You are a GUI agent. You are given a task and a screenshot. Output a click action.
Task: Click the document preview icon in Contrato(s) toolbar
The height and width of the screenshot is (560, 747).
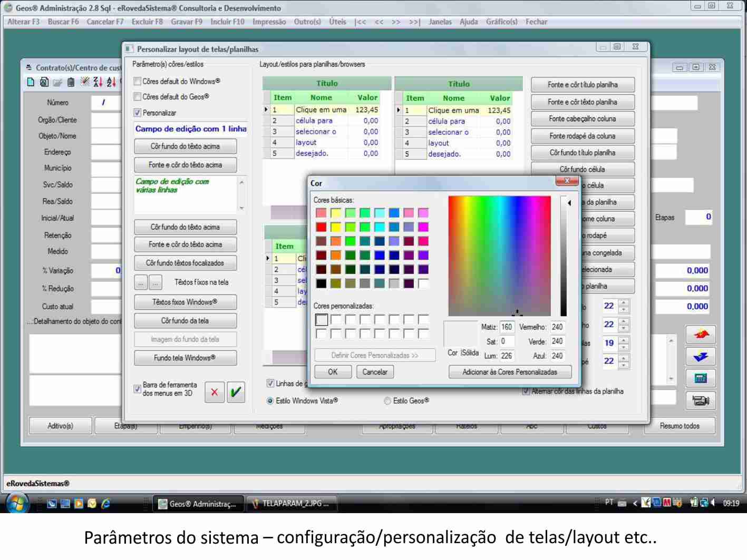click(x=44, y=82)
